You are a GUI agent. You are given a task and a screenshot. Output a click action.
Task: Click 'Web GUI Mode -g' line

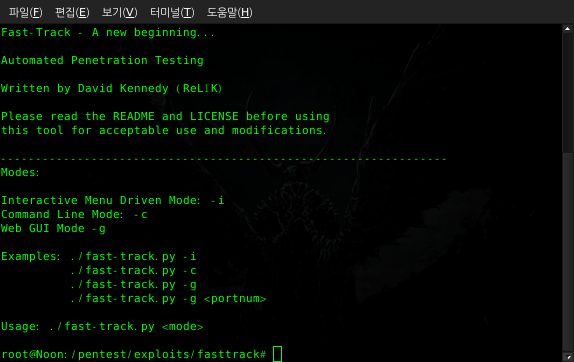53,228
